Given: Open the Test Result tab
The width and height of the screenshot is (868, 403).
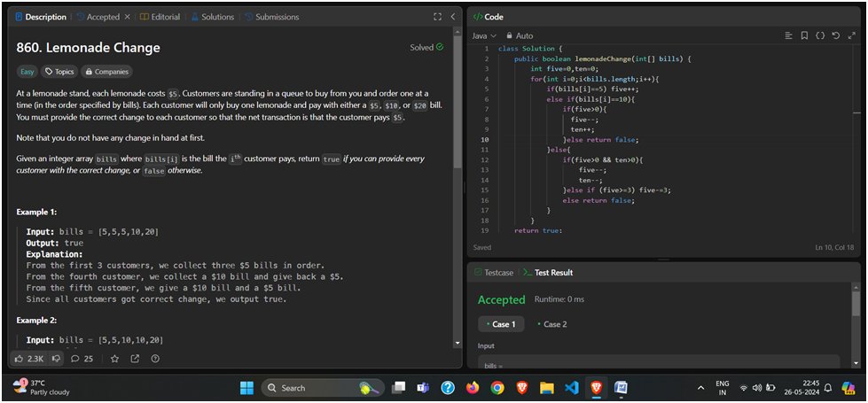Looking at the screenshot, I should tap(549, 273).
